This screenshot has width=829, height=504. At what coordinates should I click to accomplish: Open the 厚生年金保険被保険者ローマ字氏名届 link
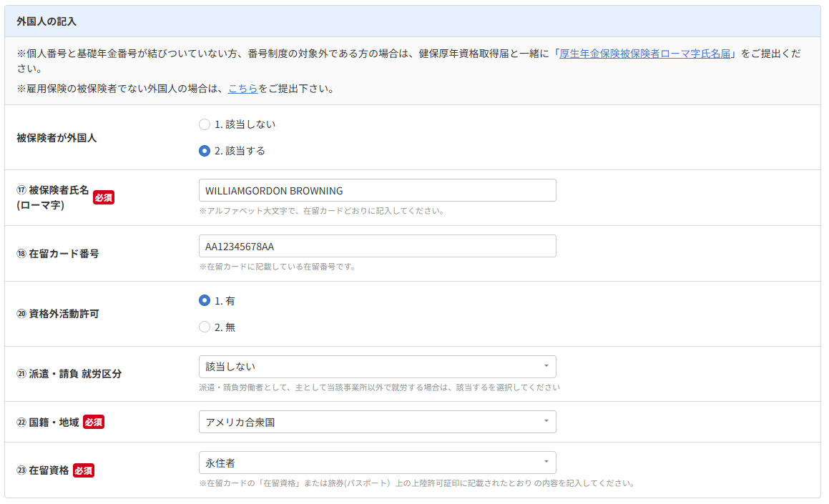[645, 54]
